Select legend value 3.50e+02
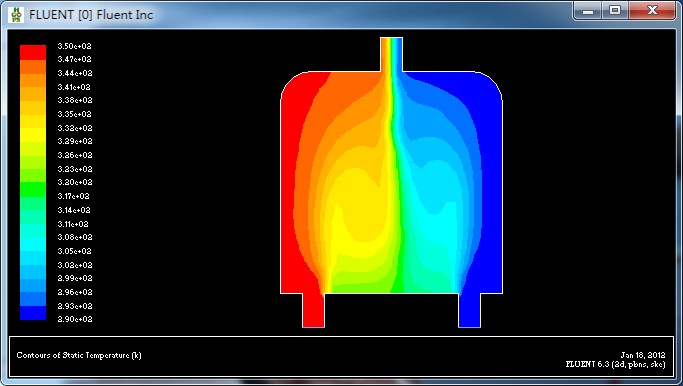Viewport: 683px width, 386px height. pyautogui.click(x=74, y=46)
